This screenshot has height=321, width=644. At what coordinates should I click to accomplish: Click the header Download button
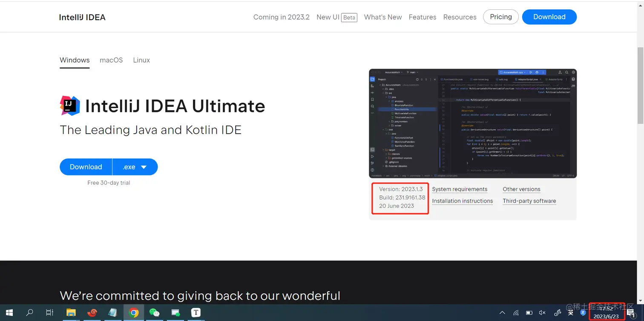[x=549, y=17]
